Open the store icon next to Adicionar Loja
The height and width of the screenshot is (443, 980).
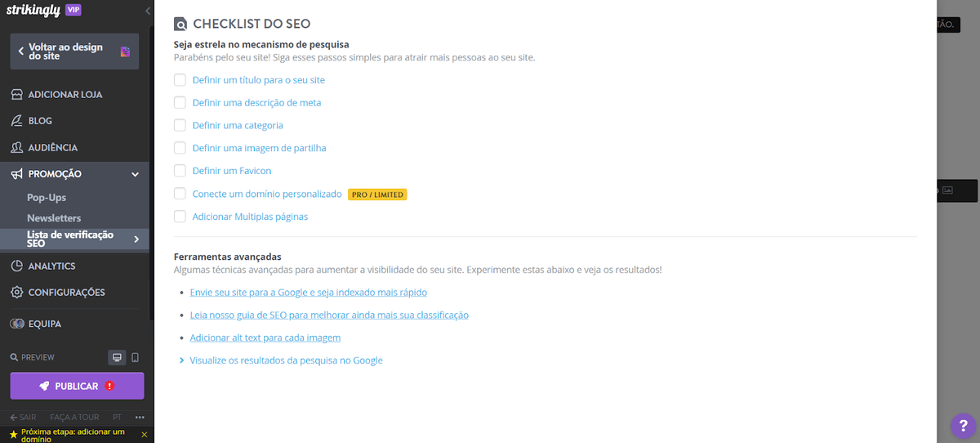click(x=16, y=94)
